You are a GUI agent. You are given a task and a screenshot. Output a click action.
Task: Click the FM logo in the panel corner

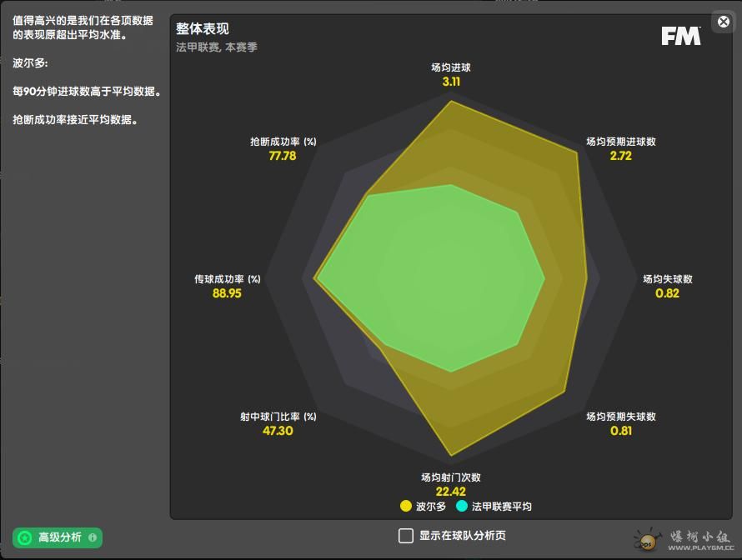681,36
